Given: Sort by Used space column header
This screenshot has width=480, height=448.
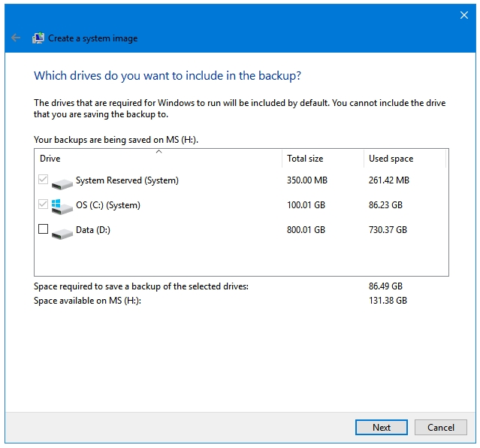Looking at the screenshot, I should [405, 159].
